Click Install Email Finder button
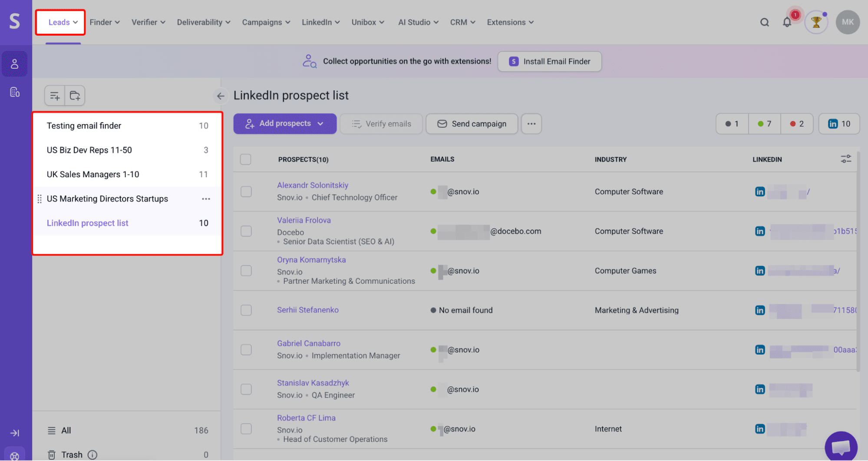 pyautogui.click(x=549, y=62)
